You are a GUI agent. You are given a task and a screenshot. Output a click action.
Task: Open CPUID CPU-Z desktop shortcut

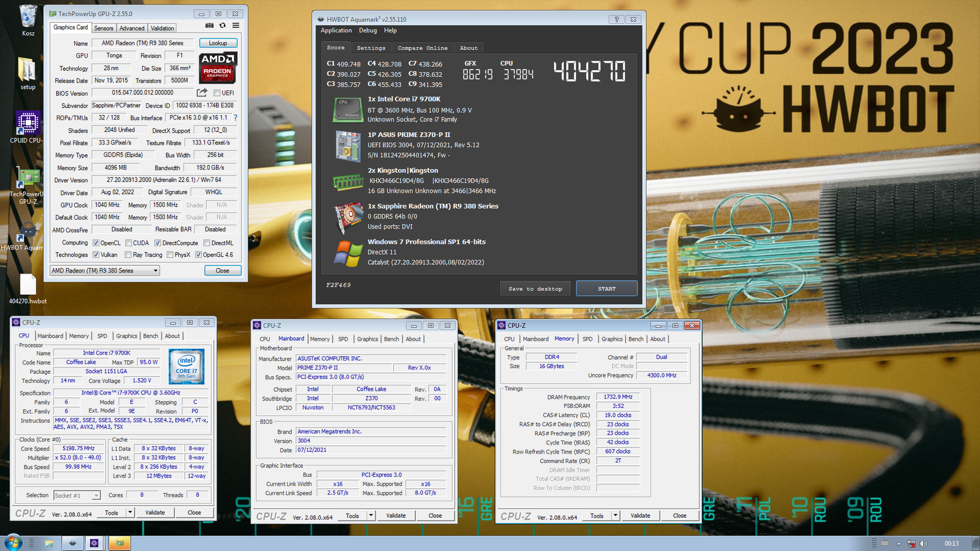tap(27, 128)
